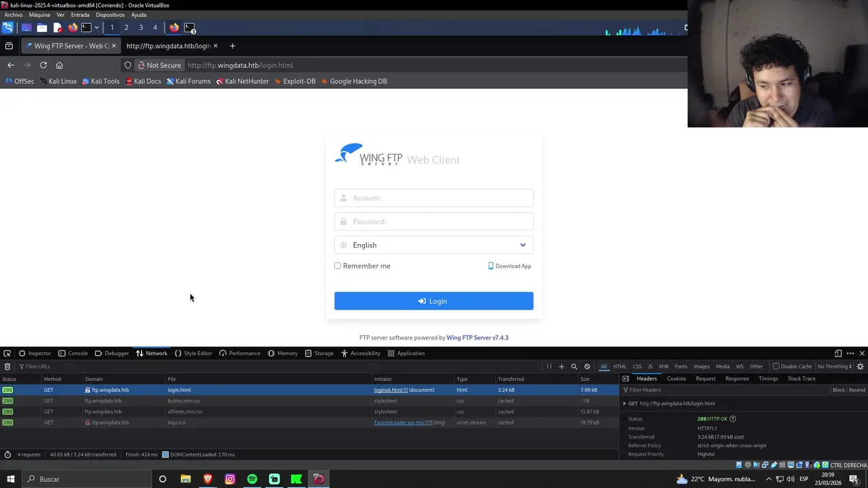Click Firefox's reload page icon
Screen dimensions: 868x488
click(x=43, y=65)
